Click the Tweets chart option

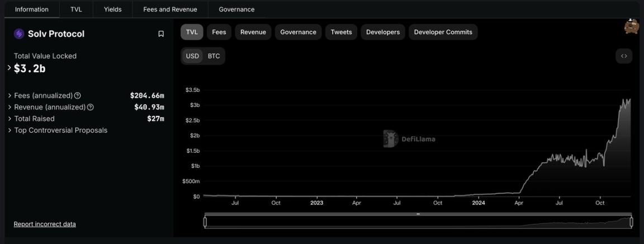click(x=341, y=32)
